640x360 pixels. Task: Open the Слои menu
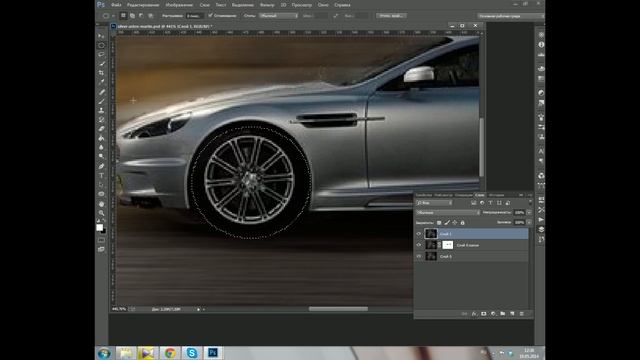(204, 5)
